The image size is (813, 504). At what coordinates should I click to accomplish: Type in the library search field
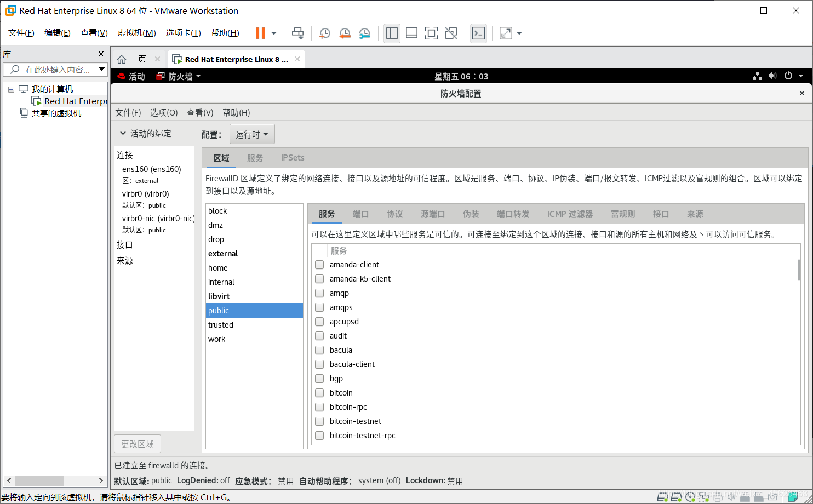click(x=55, y=70)
